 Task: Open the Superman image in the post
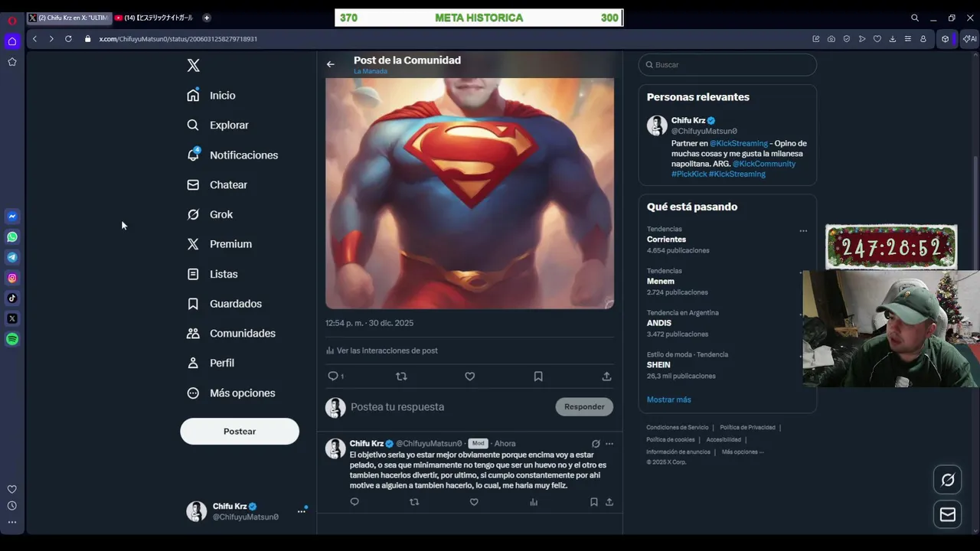click(469, 193)
